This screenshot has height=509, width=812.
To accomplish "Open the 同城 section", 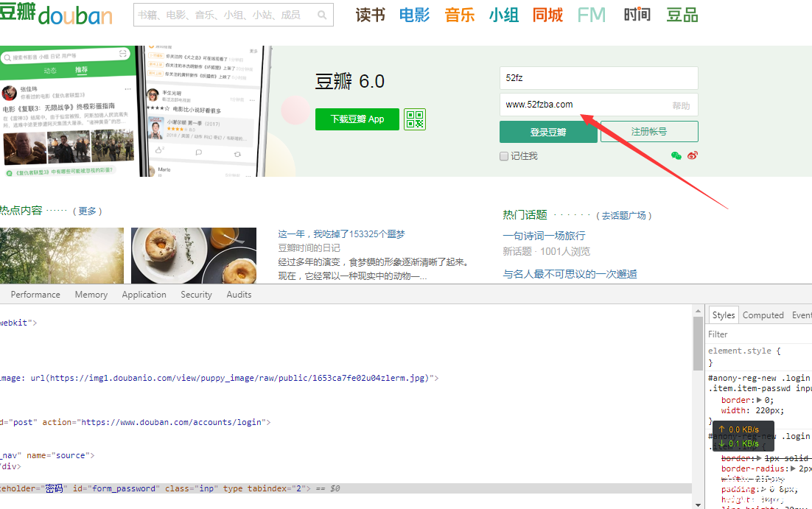I will tap(548, 15).
